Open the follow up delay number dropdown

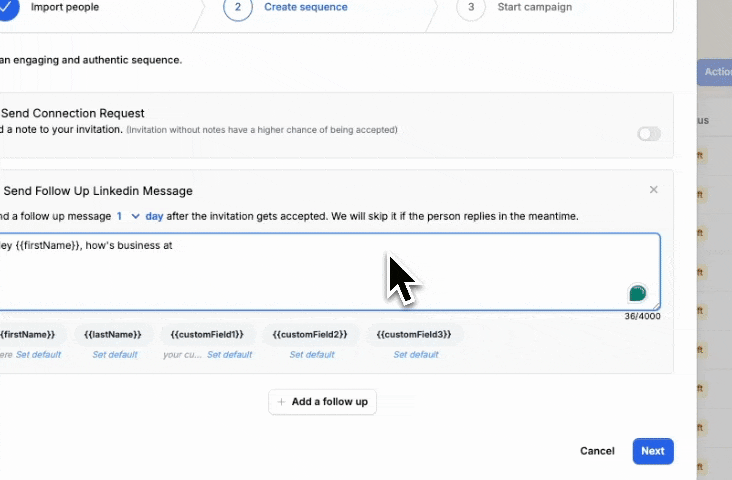pyautogui.click(x=128, y=216)
